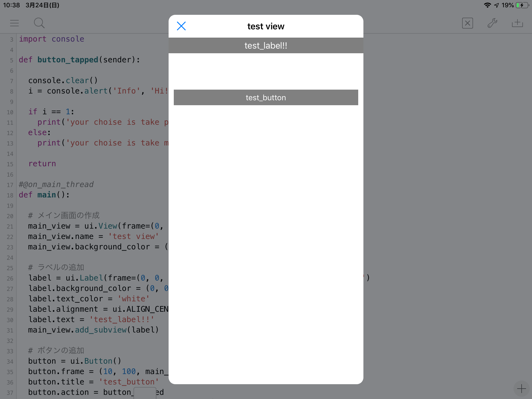The height and width of the screenshot is (399, 532).
Task: Close the test view popup with the blue X
Action: pos(181,26)
